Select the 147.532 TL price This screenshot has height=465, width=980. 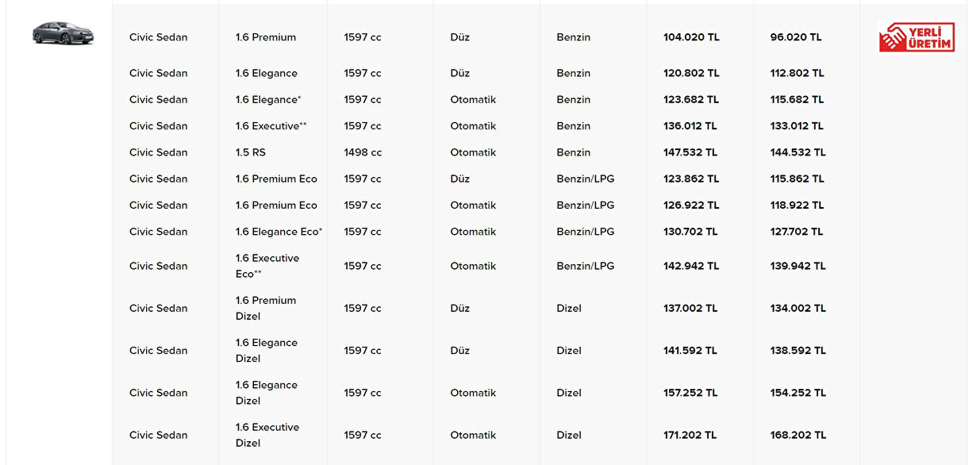tap(691, 152)
